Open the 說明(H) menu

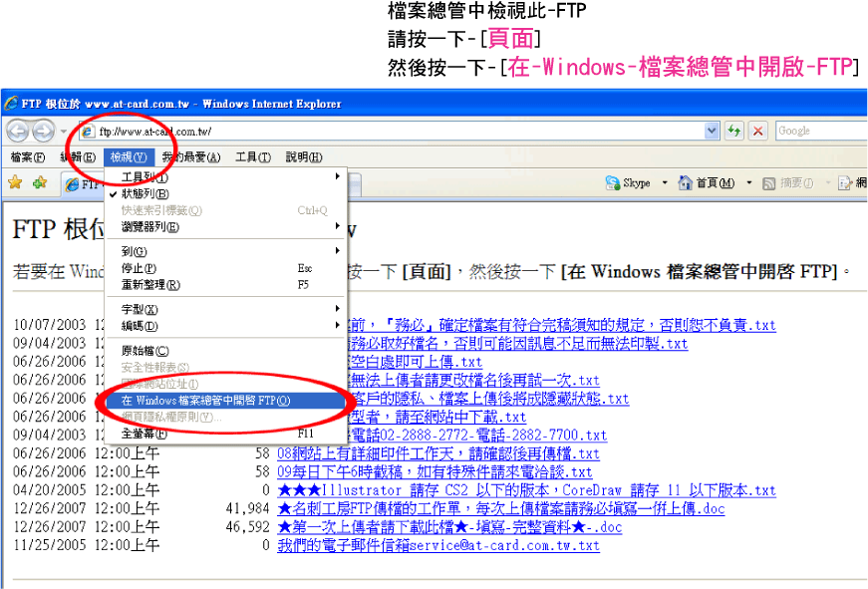click(304, 157)
